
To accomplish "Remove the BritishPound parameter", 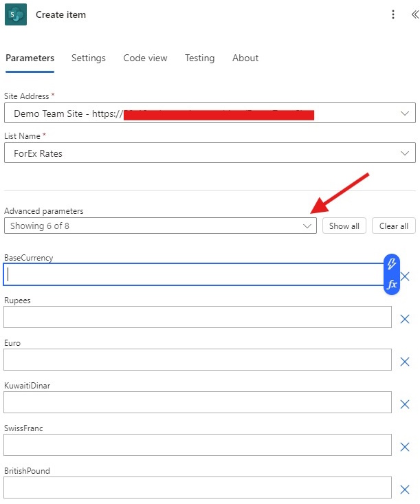I will [405, 490].
